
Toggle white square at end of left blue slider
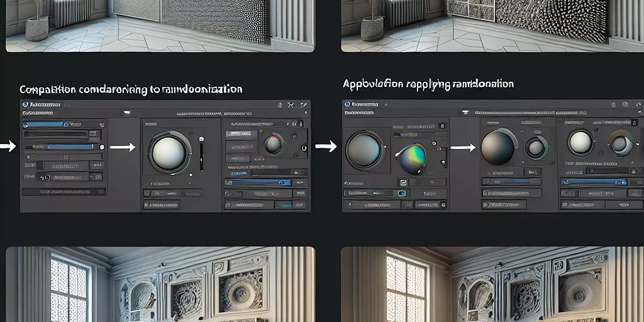101,147
